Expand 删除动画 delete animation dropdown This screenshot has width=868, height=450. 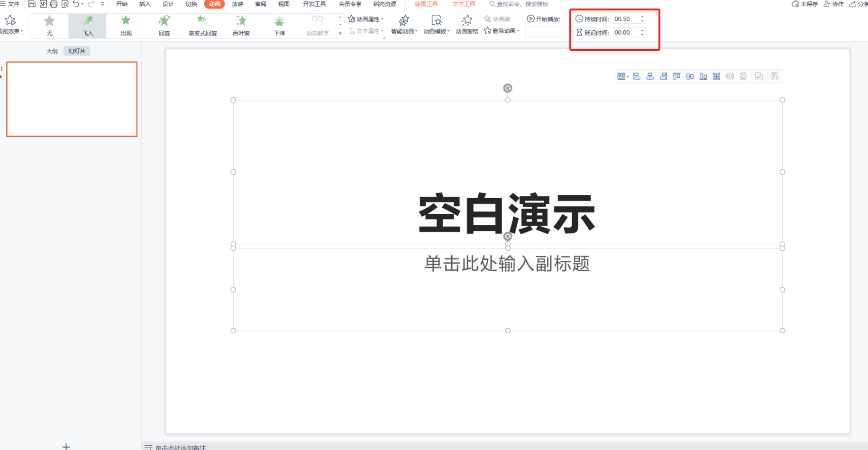tap(502, 31)
